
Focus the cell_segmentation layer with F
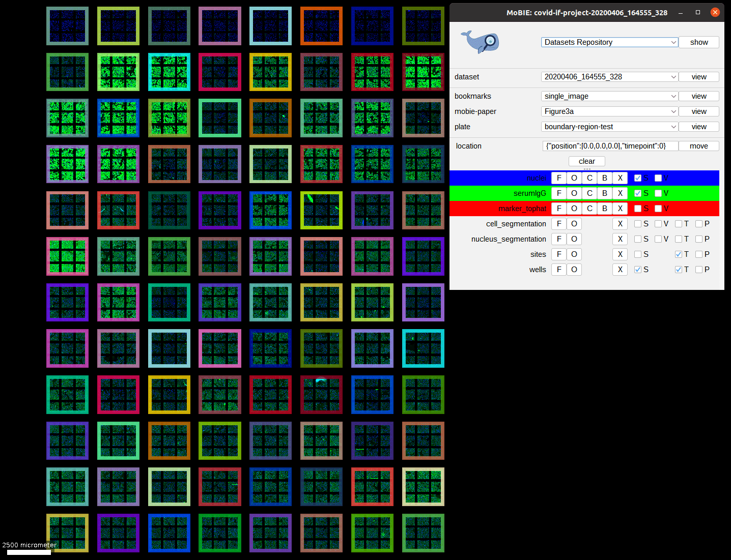coord(558,223)
